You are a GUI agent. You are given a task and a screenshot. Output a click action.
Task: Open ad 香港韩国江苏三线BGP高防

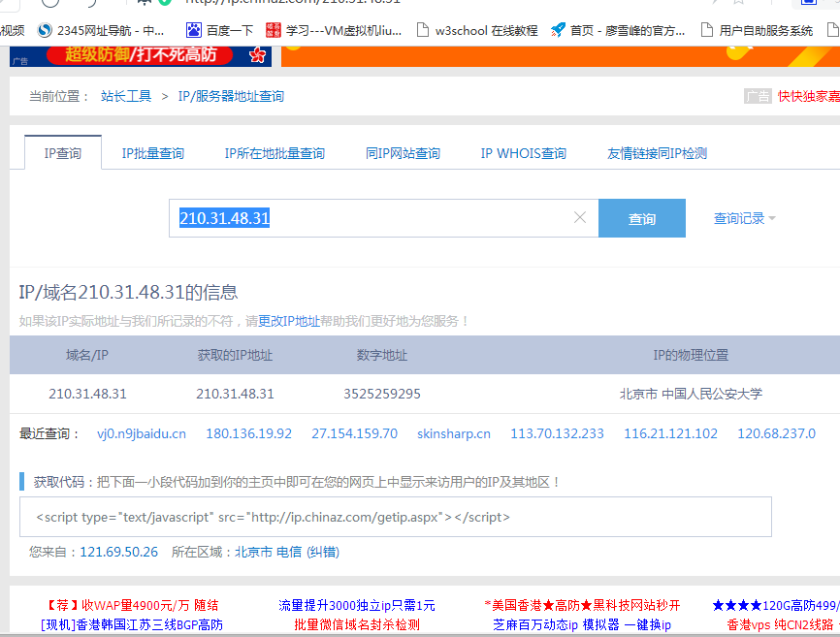(x=132, y=624)
